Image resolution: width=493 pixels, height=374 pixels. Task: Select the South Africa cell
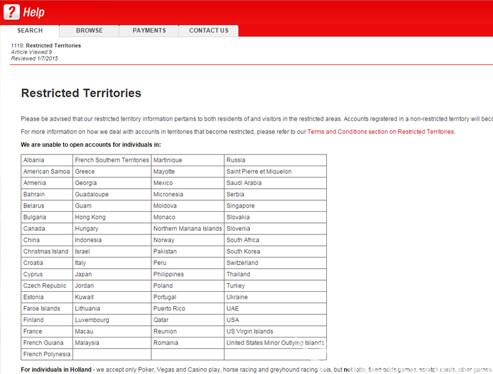coord(275,240)
